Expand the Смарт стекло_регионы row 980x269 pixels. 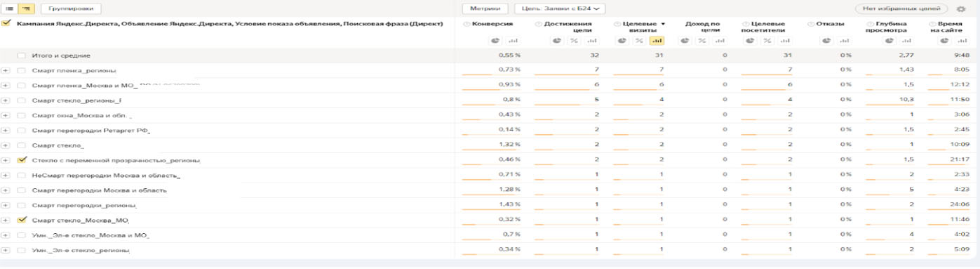[x=6, y=100]
